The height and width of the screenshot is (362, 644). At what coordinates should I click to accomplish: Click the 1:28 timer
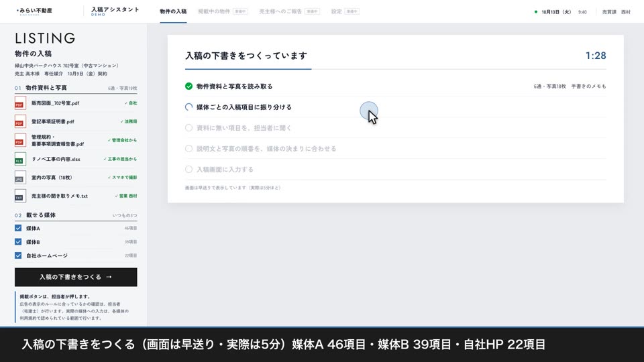pos(596,56)
